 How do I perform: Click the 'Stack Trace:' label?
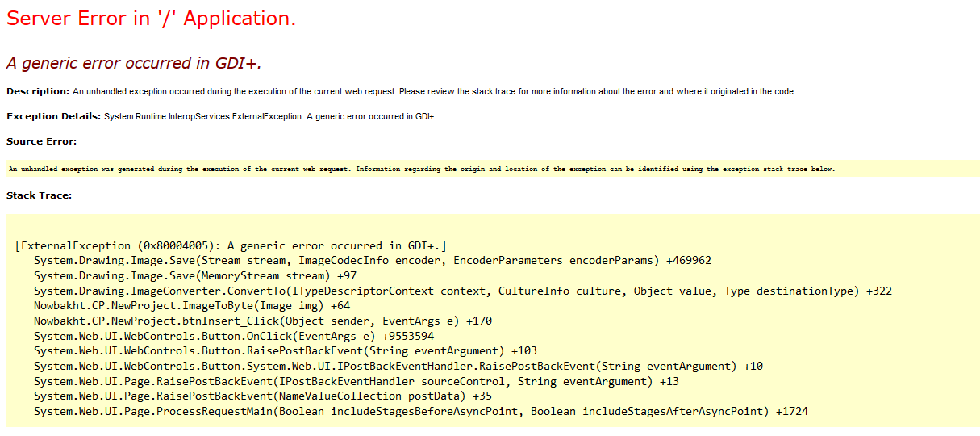coord(39,195)
